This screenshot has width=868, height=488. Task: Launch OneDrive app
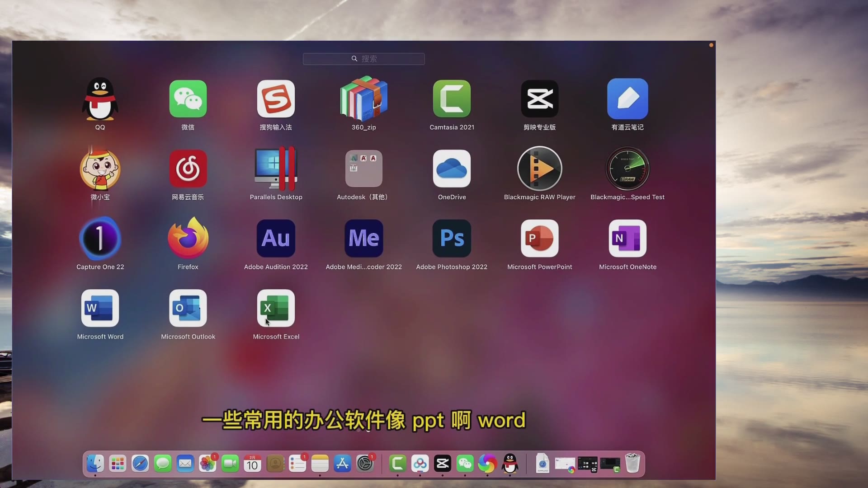[452, 169]
